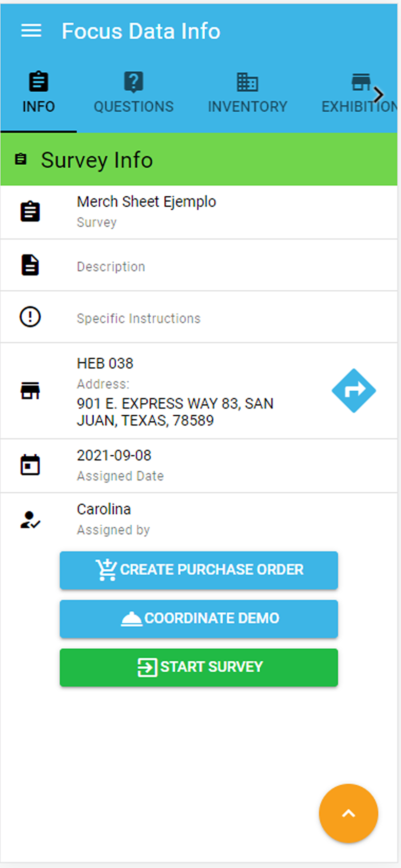Click the clipboard icon beside Merch Sheet Ejemplo
This screenshot has width=401, height=868.
(x=30, y=212)
